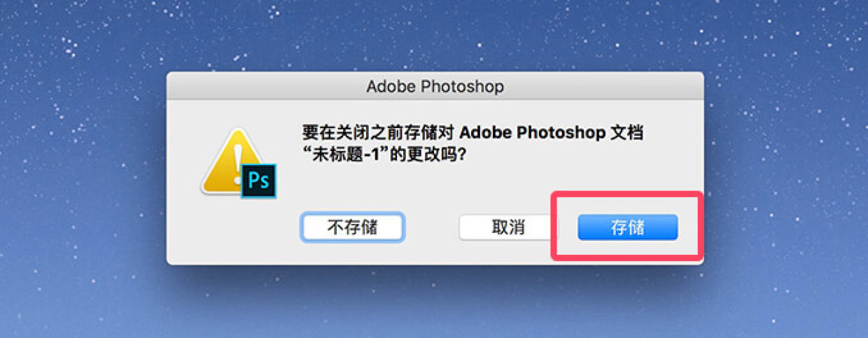Click the dialog title bar area
The image size is (868, 338).
435,87
